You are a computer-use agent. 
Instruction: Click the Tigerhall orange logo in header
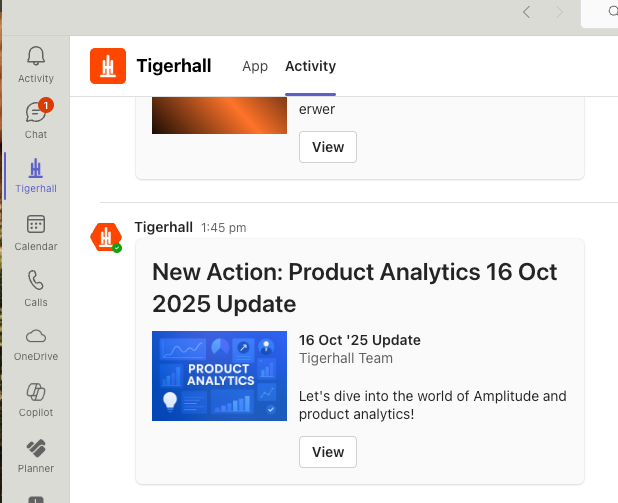[108, 66]
